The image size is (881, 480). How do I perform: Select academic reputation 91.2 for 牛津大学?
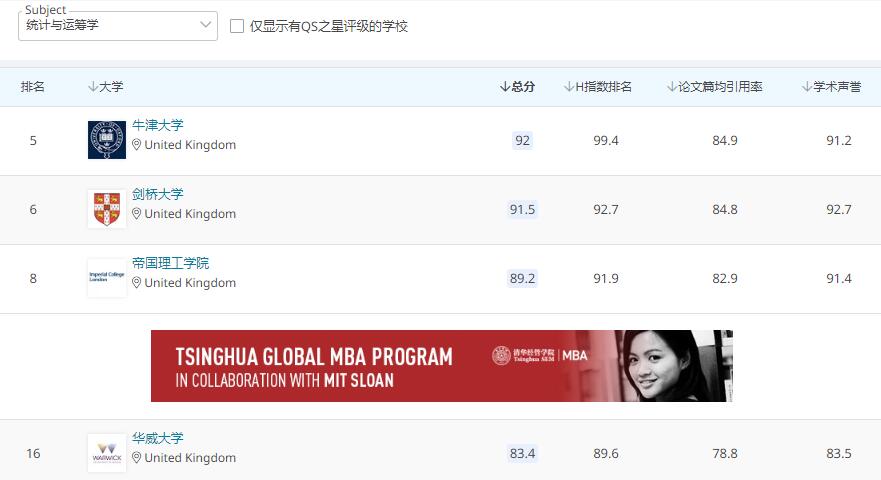click(839, 141)
